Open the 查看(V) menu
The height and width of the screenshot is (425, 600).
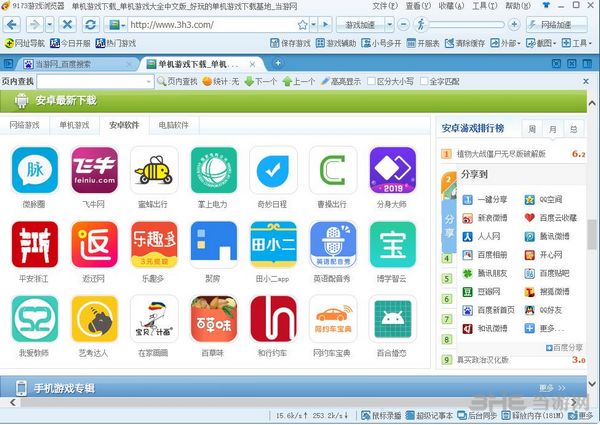coord(418,6)
